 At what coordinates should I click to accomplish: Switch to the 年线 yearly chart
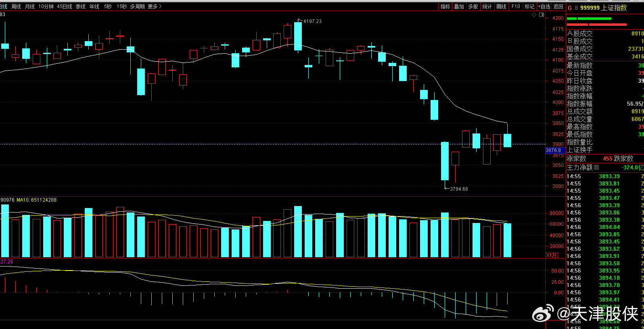coord(94,6)
